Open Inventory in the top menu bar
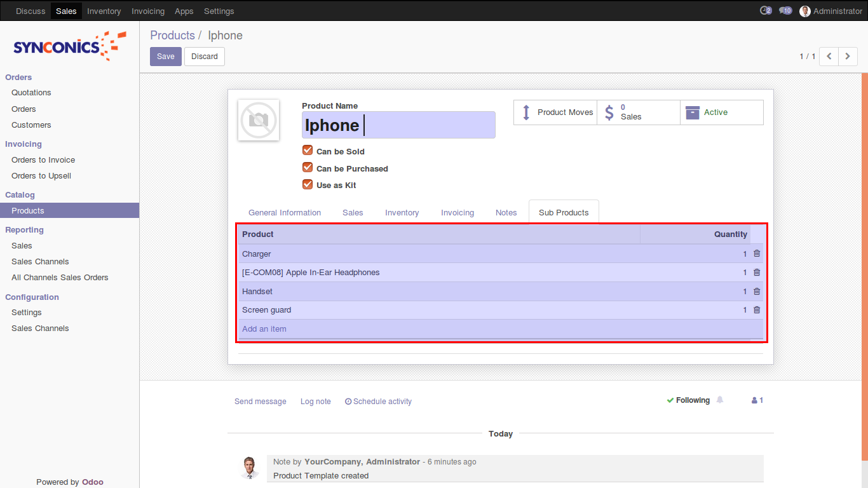 click(104, 11)
